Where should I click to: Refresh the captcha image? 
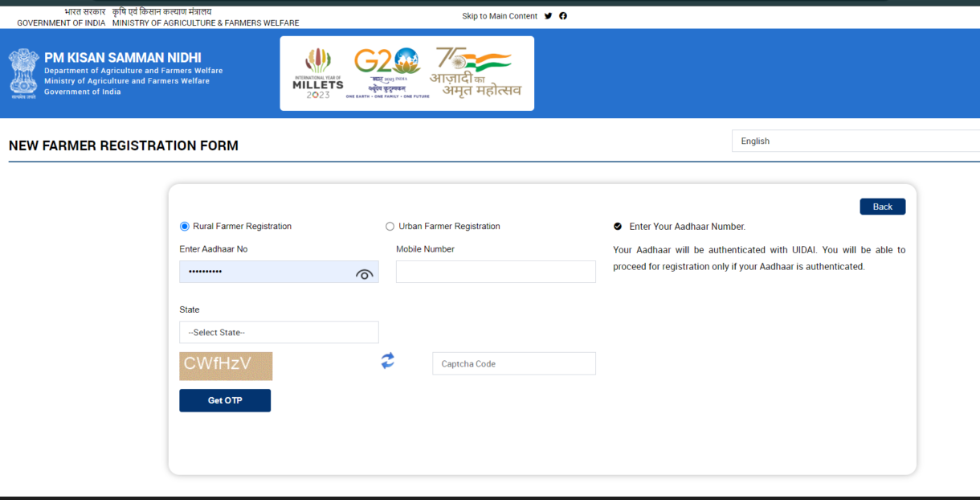[x=388, y=361]
